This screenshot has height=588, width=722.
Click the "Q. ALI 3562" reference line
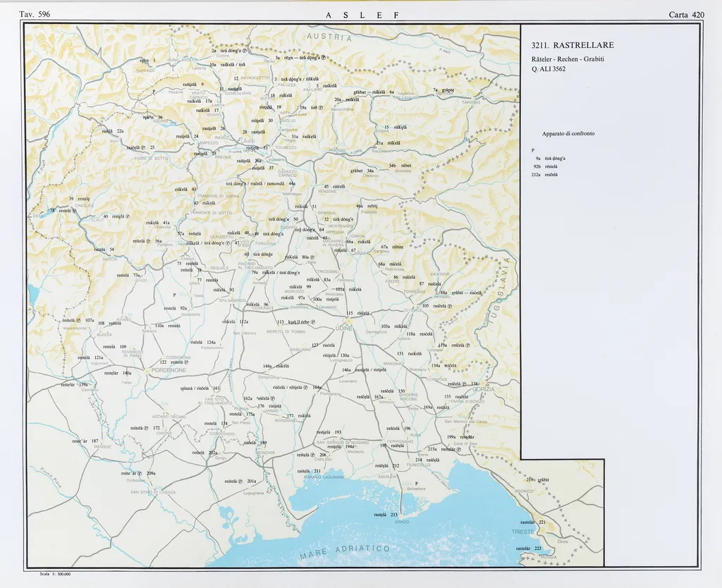pyautogui.click(x=549, y=69)
